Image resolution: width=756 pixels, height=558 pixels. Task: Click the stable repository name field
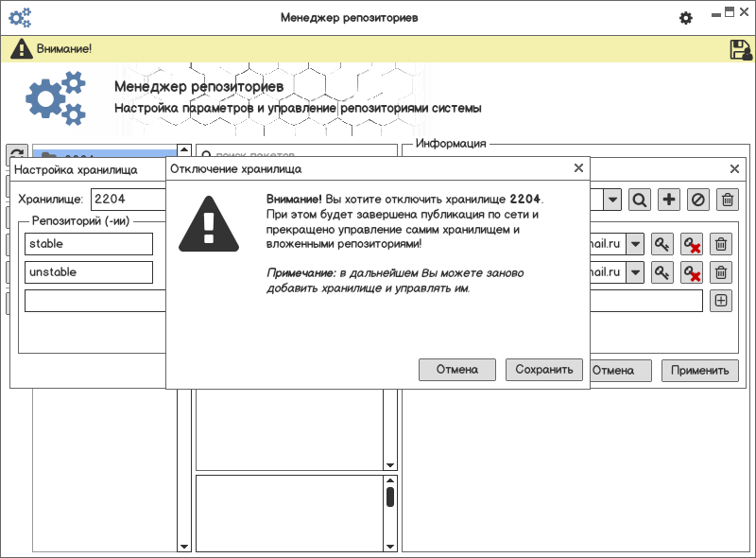[89, 244]
